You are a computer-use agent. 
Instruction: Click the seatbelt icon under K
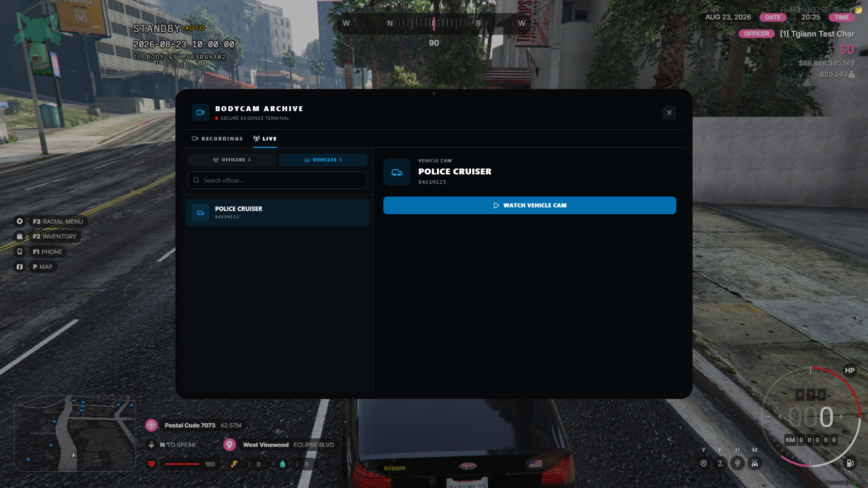click(720, 463)
